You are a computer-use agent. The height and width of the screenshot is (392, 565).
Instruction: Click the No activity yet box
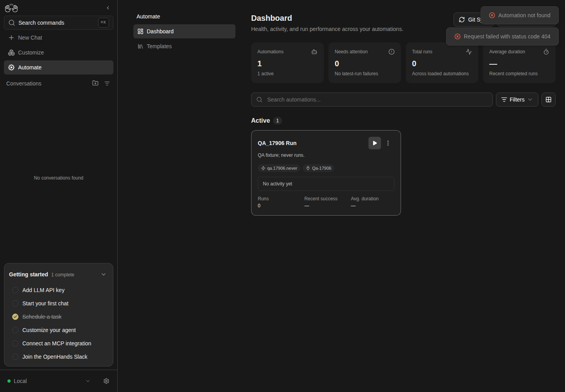(x=326, y=184)
